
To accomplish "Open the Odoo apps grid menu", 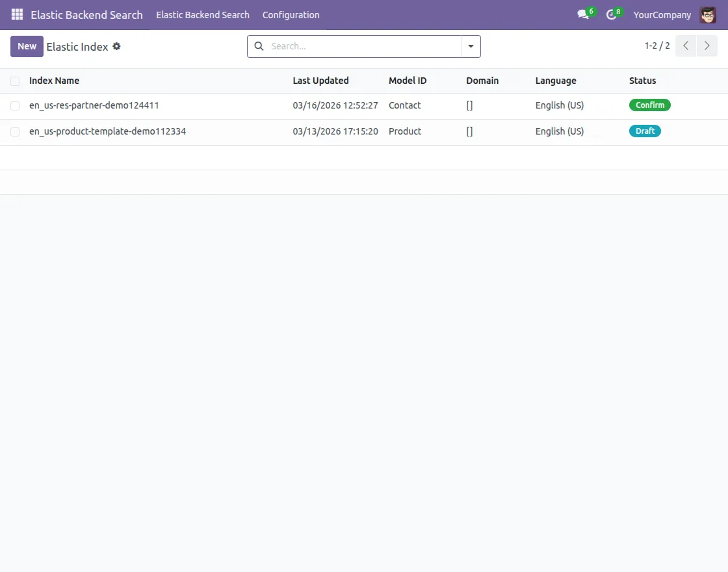I will pyautogui.click(x=16, y=14).
